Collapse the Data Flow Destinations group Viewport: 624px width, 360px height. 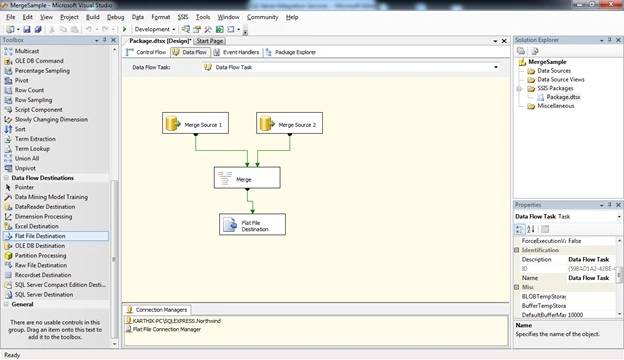[6, 178]
